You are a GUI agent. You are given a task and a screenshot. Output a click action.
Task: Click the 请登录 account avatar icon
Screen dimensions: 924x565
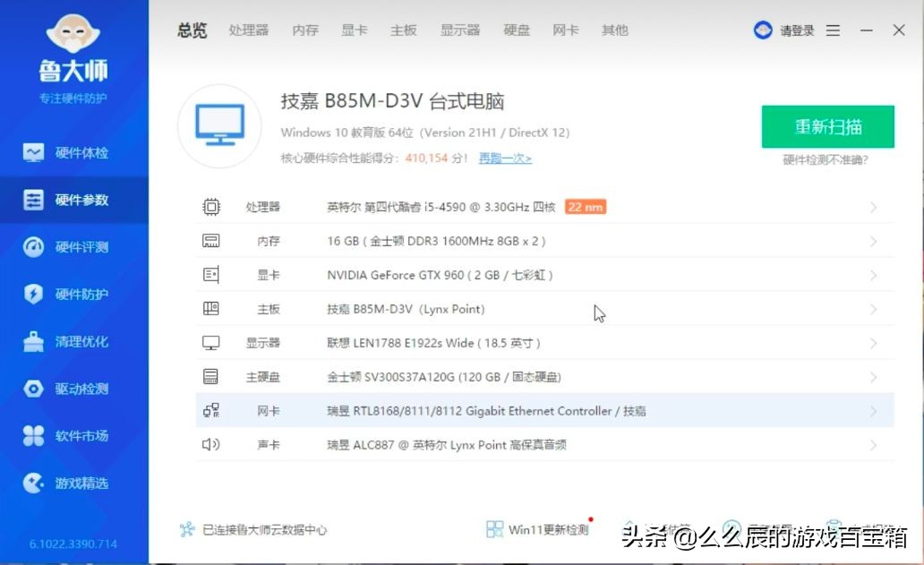point(762,30)
